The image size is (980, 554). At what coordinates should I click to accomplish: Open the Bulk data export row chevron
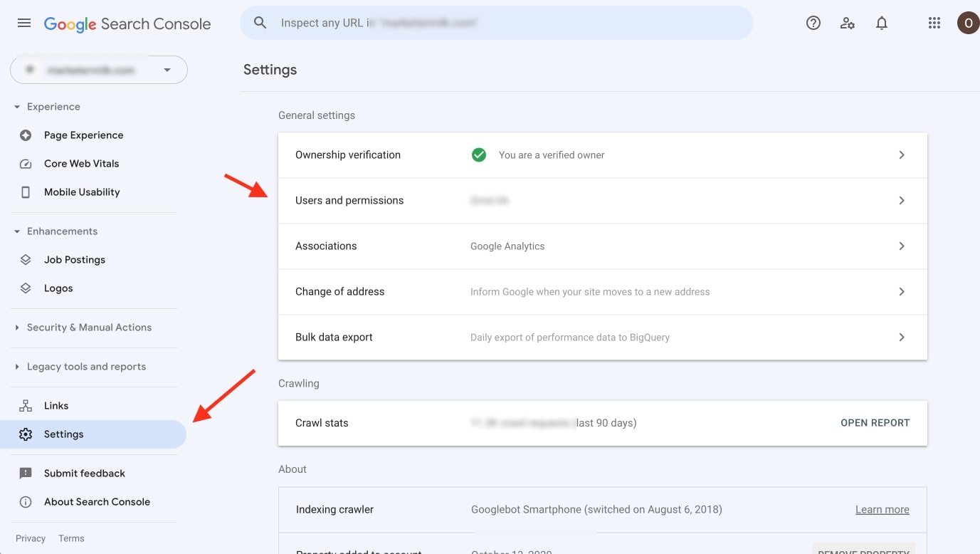pos(902,338)
